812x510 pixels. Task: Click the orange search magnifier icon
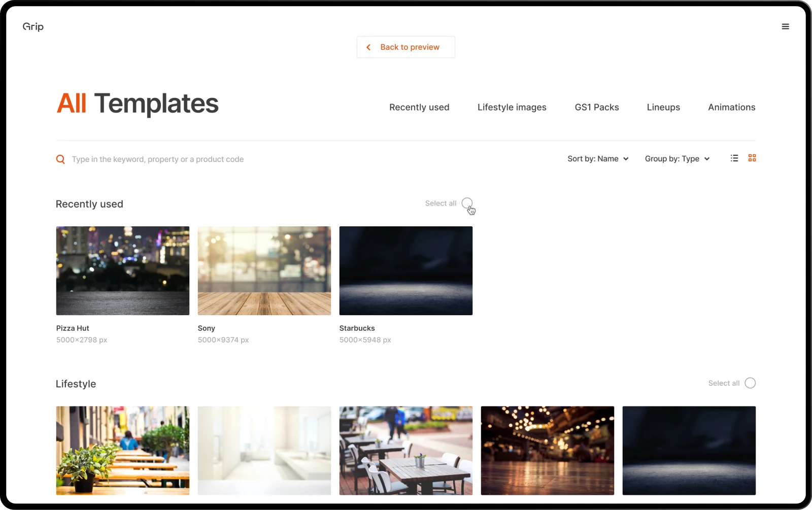click(60, 159)
